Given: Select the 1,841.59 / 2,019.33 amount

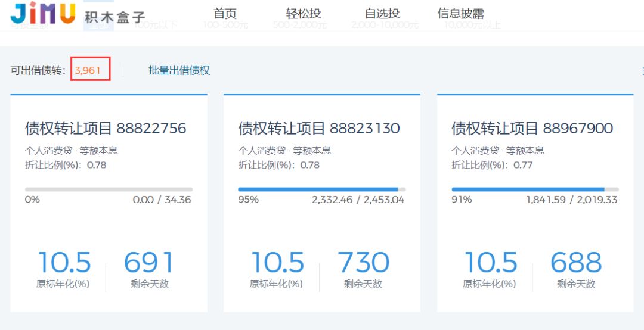Looking at the screenshot, I should pyautogui.click(x=572, y=200).
